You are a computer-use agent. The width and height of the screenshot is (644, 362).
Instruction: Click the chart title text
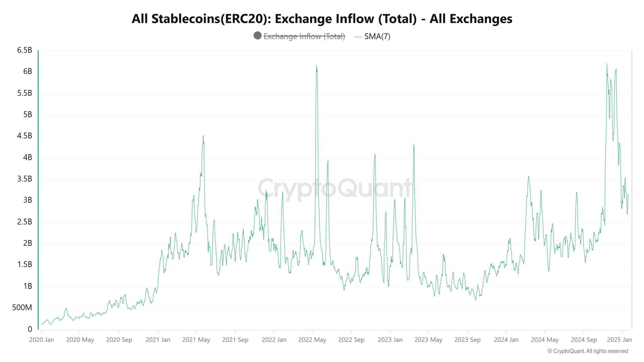[322, 19]
